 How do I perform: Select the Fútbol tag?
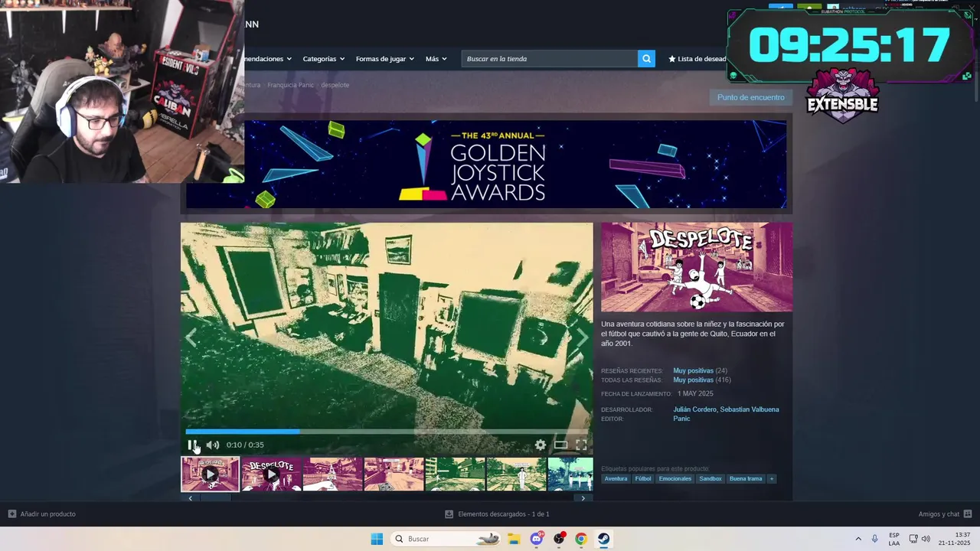(643, 479)
